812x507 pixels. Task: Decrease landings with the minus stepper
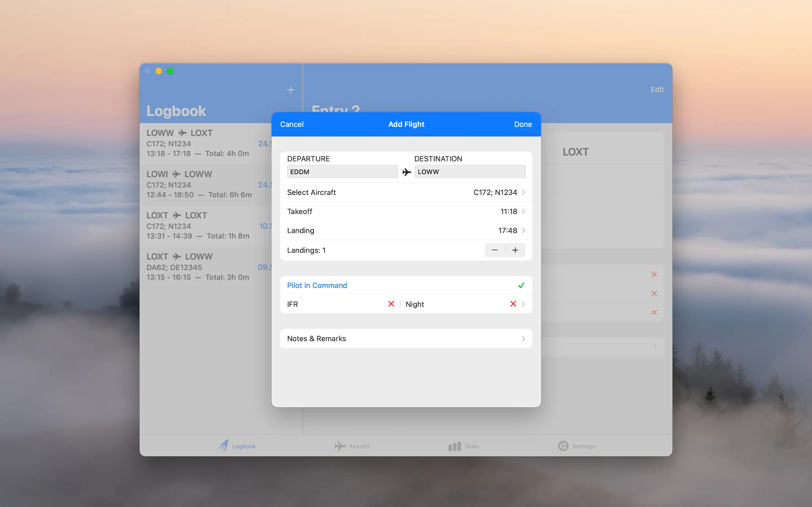coord(495,250)
